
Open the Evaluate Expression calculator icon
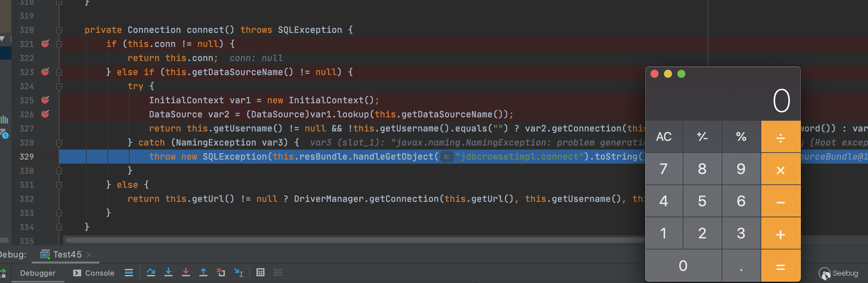pyautogui.click(x=260, y=272)
